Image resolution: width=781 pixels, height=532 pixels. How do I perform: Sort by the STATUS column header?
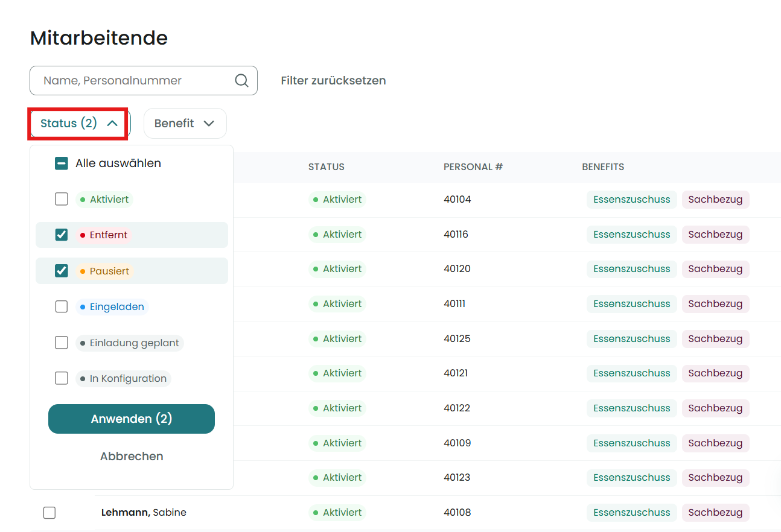point(326,167)
